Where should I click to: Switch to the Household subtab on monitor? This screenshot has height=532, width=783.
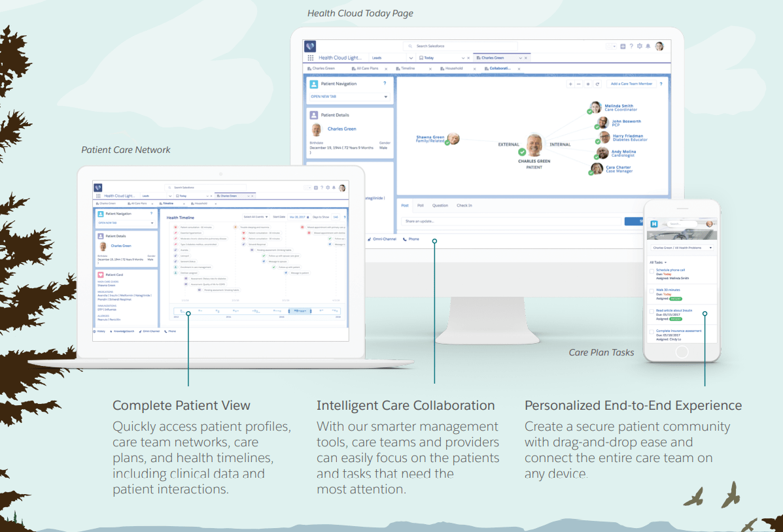(454, 68)
